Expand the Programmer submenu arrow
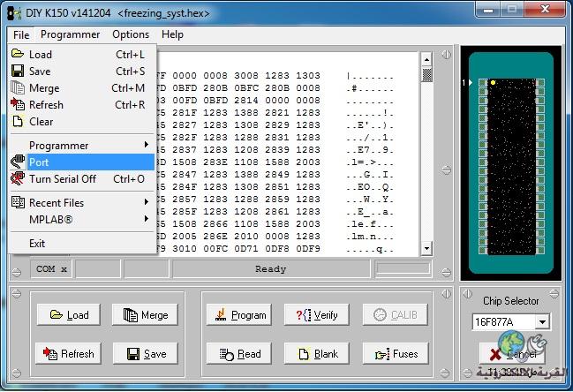This screenshot has height=392, width=573. coord(147,145)
